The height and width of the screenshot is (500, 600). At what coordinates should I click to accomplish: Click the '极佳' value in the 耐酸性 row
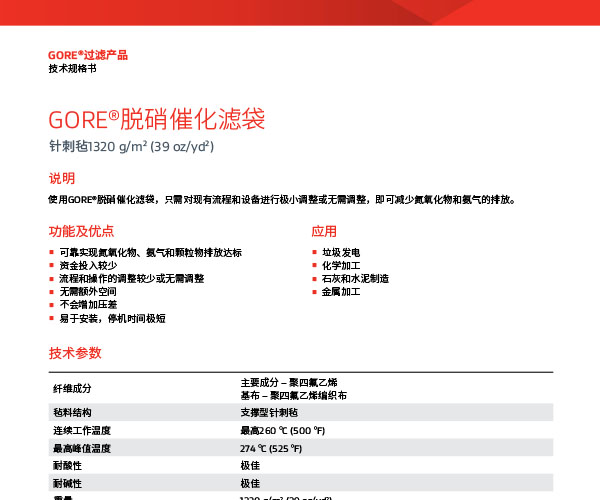point(250,466)
